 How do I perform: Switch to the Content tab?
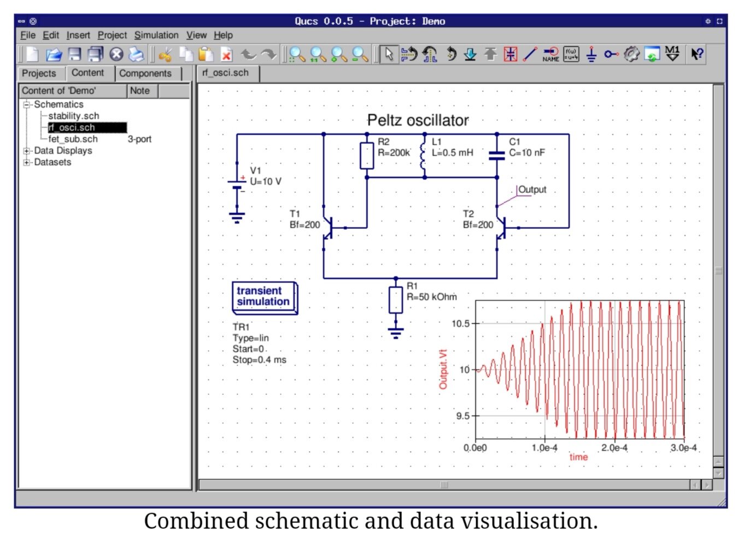click(x=88, y=73)
